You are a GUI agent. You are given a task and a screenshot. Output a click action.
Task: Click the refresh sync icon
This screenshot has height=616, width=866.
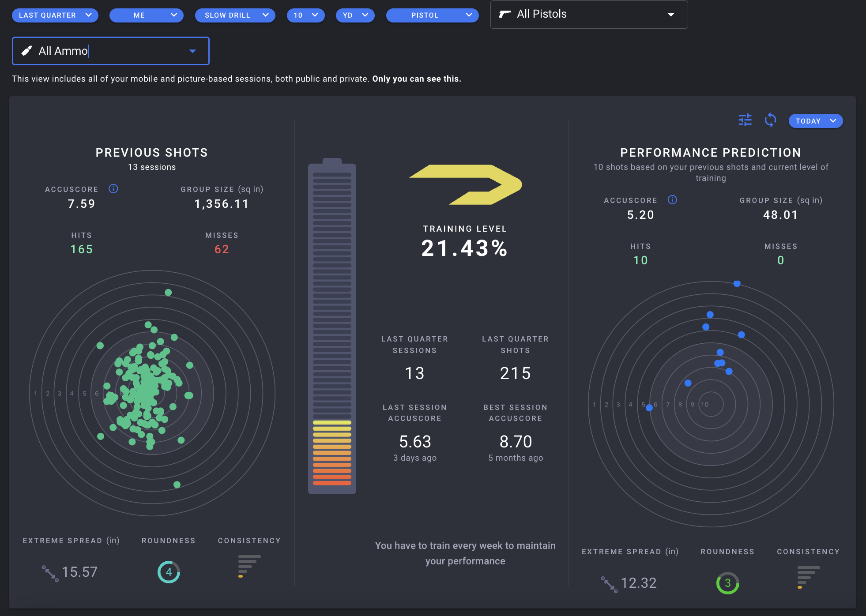click(x=770, y=120)
